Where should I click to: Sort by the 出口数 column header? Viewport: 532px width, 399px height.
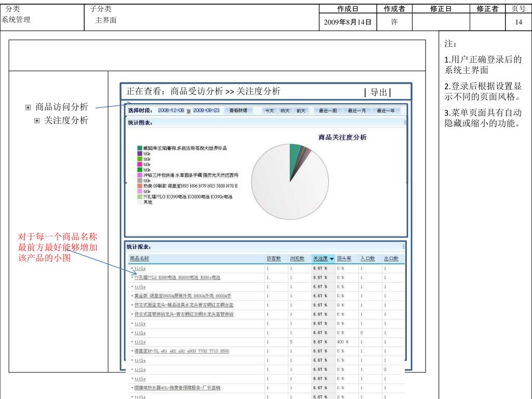pyautogui.click(x=391, y=259)
